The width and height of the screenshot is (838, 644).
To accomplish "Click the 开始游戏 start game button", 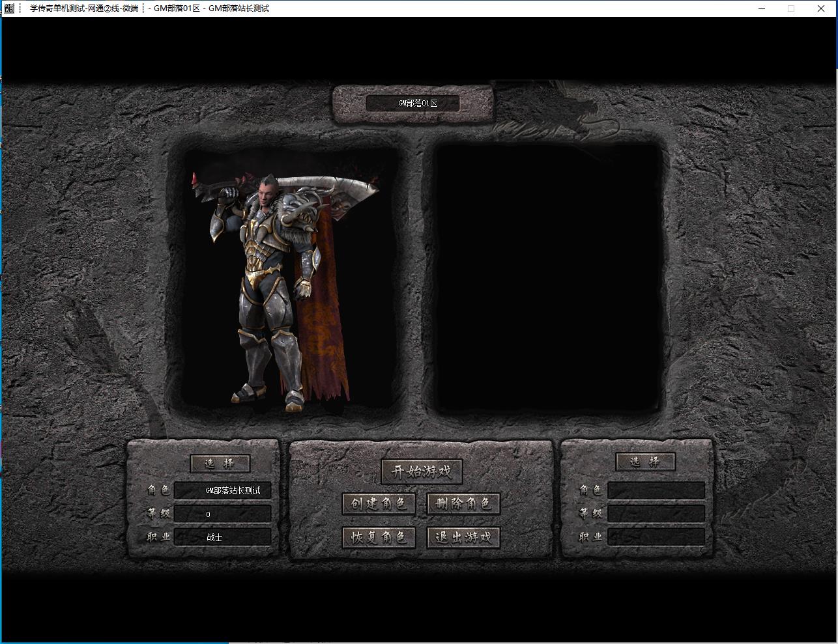I will [x=422, y=471].
